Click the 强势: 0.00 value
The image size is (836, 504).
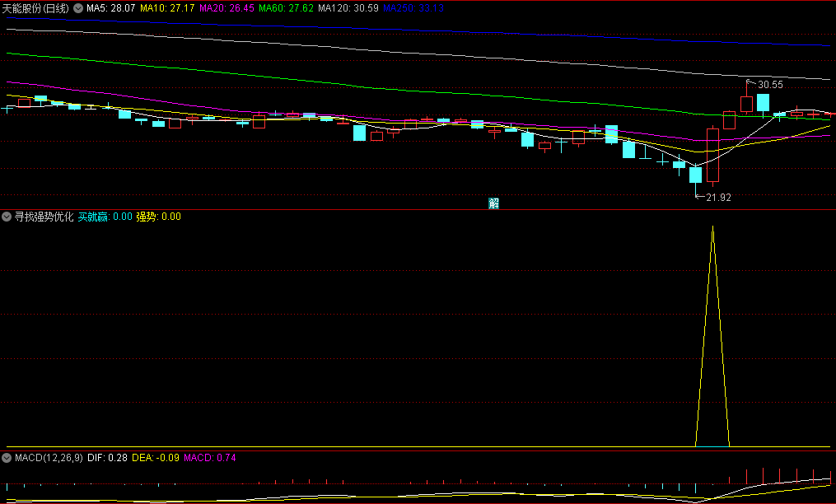pyautogui.click(x=158, y=217)
